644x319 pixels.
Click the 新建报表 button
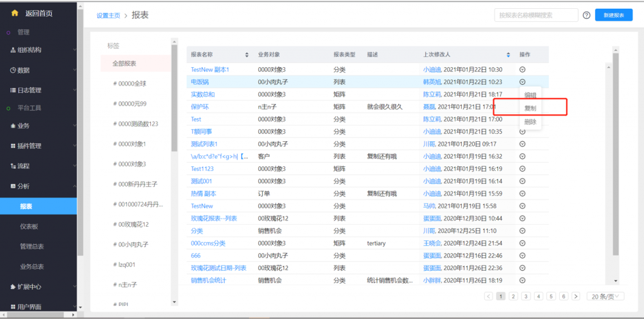(x=613, y=15)
